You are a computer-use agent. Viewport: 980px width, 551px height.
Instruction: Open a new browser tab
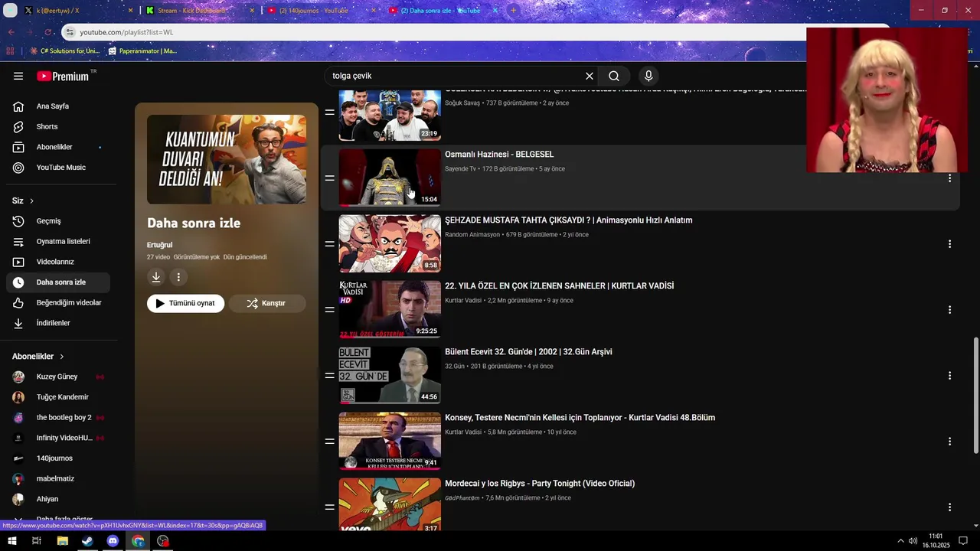click(x=513, y=11)
